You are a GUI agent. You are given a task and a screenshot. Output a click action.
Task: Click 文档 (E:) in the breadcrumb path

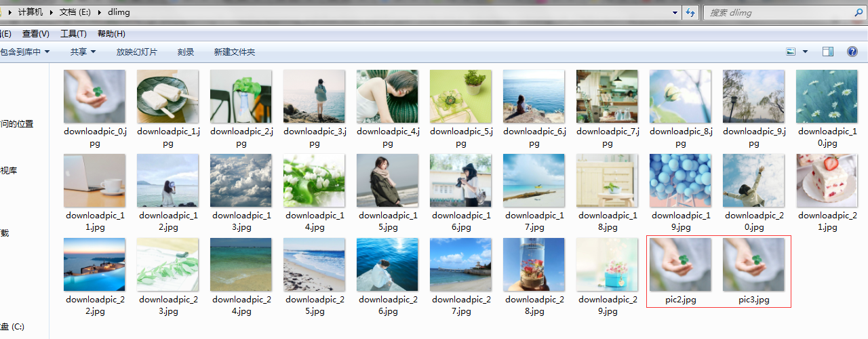coord(75,12)
